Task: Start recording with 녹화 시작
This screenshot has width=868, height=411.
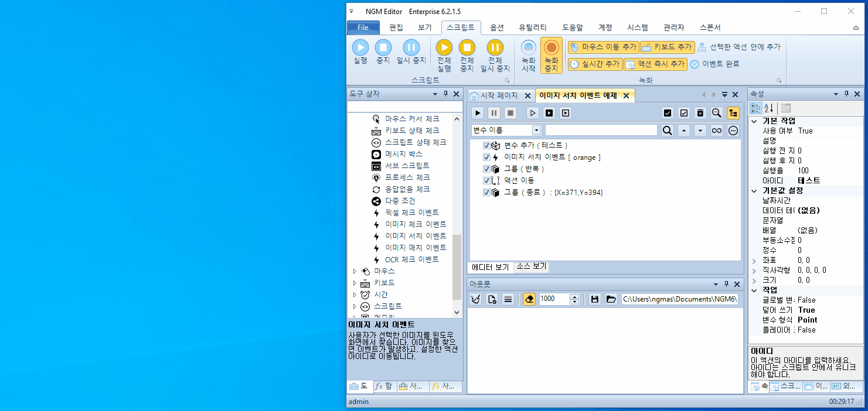Action: 529,56
